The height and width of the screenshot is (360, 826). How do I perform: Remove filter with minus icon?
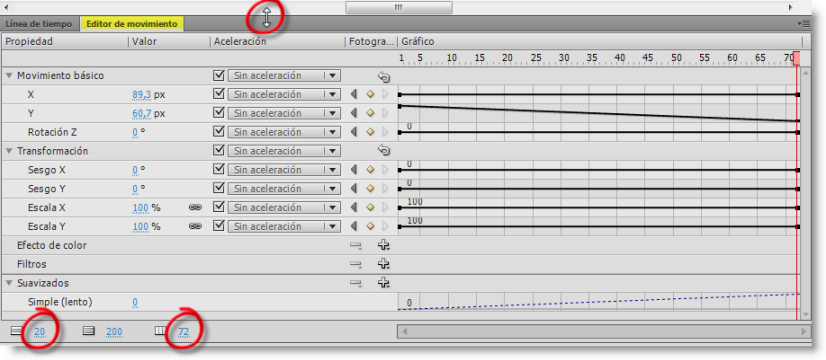pyautogui.click(x=356, y=264)
